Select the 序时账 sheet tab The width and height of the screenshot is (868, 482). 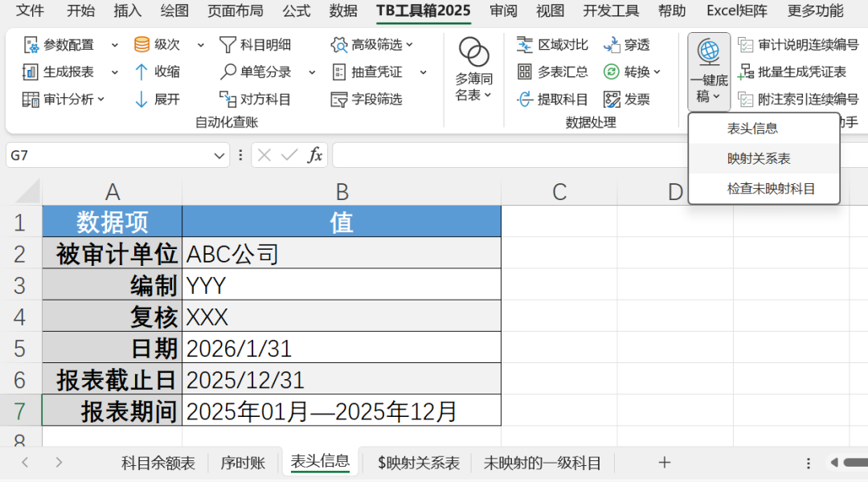243,463
